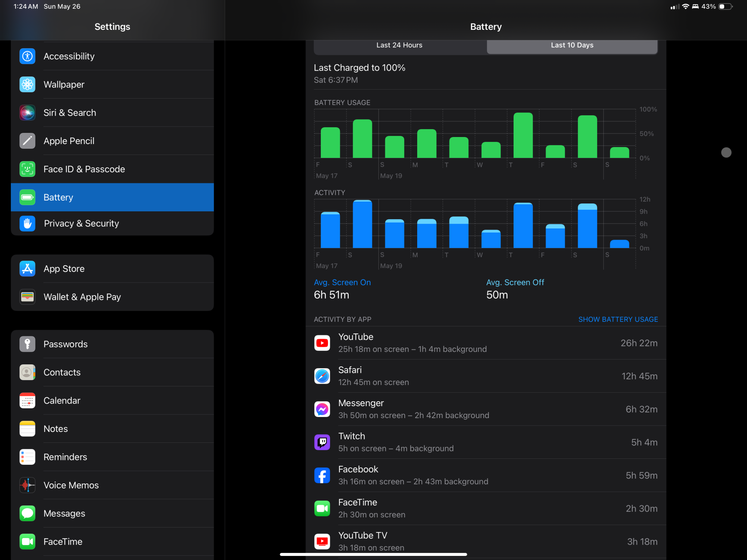
Task: Select Wednesday's activity bar in chart
Action: tap(491, 239)
